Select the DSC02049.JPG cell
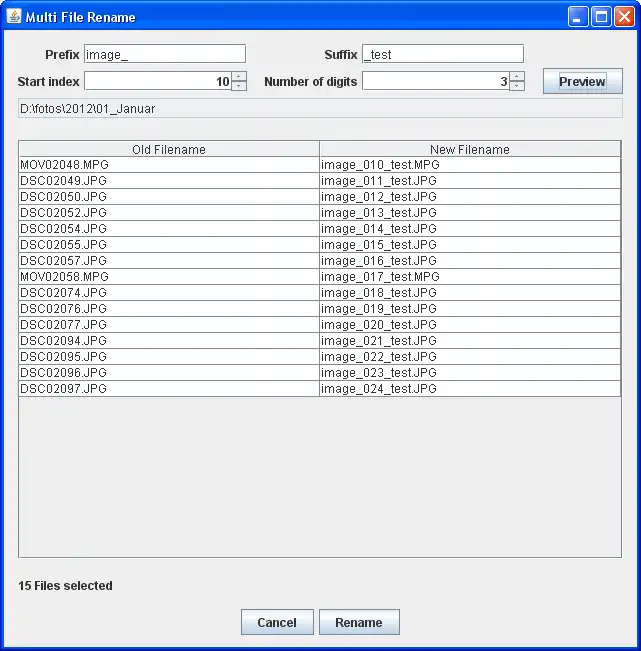 [169, 181]
